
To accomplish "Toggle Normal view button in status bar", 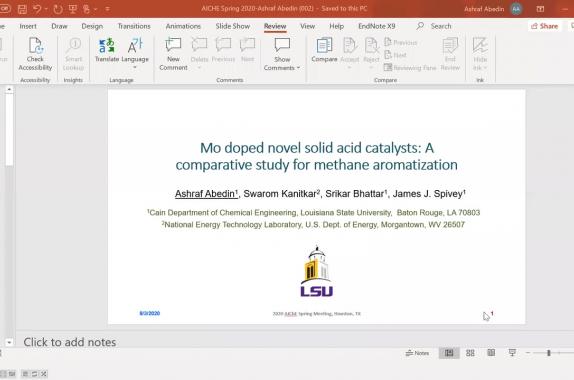I will (449, 353).
